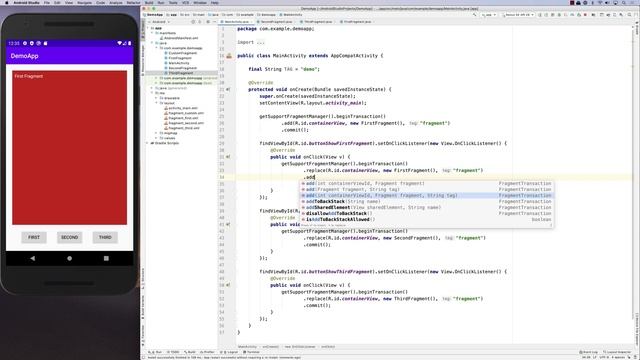
Task: Open the VCS menu in the menu bar
Action: [x=185, y=2]
